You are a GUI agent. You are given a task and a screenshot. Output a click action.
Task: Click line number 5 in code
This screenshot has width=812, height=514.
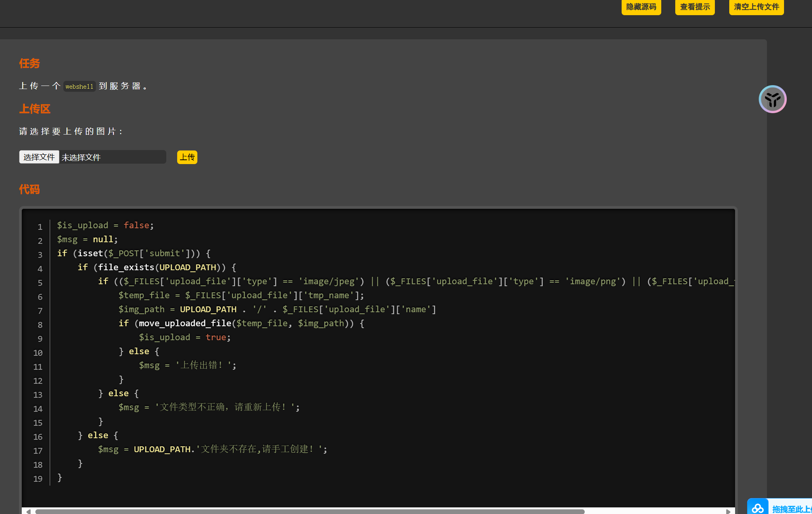pos(40,283)
